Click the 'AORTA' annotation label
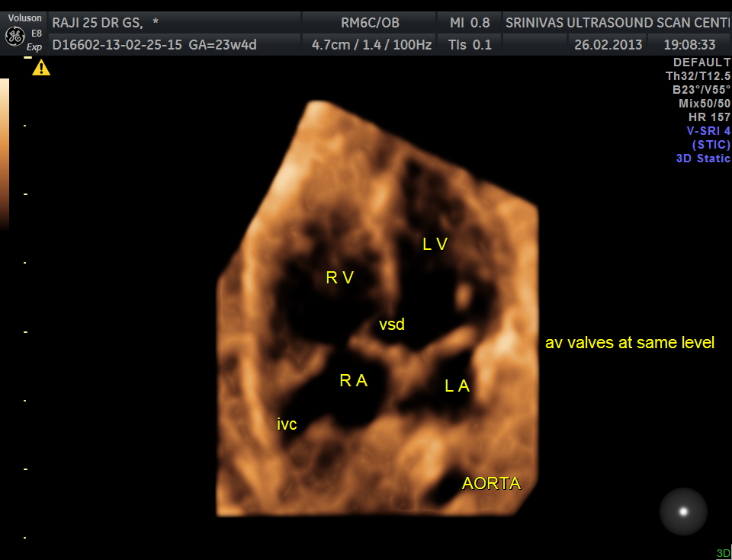The height and width of the screenshot is (560, 732). [492, 483]
